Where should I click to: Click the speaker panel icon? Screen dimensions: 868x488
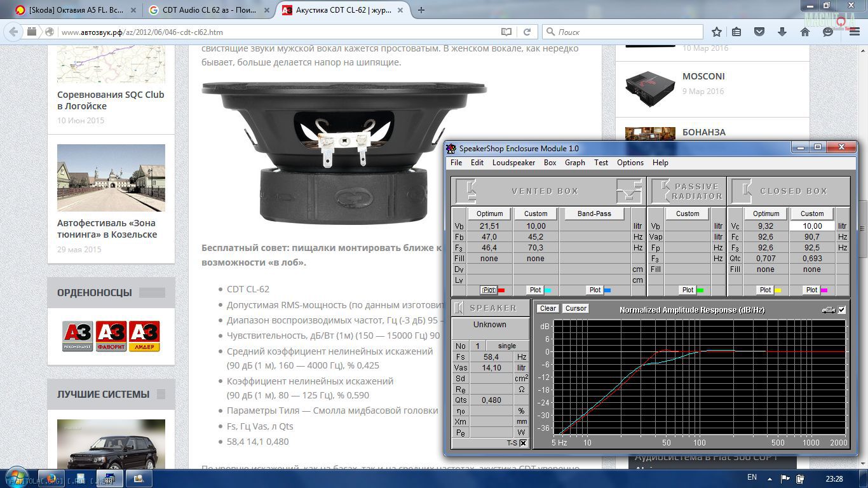[459, 308]
